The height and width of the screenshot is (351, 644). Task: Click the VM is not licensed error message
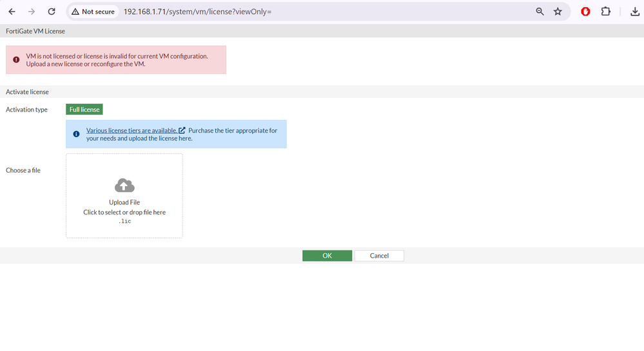117,60
